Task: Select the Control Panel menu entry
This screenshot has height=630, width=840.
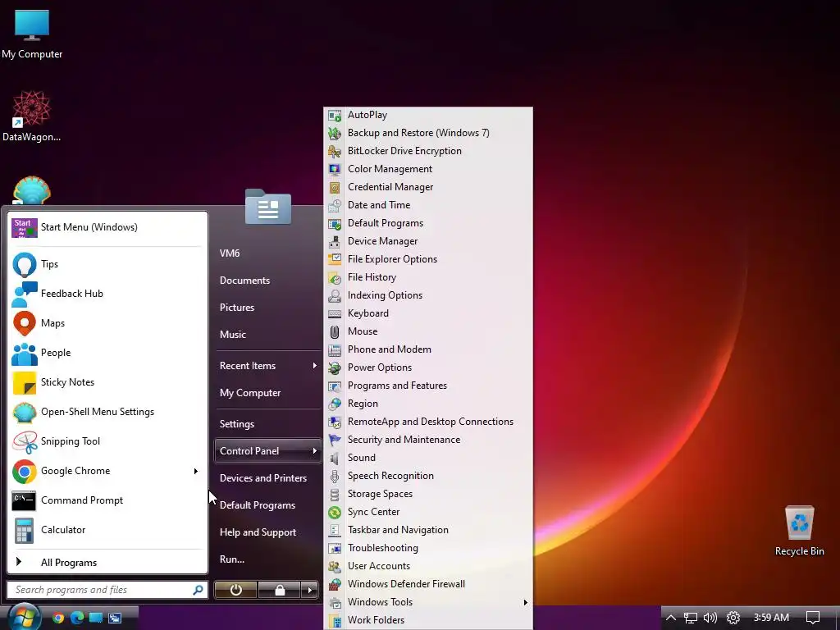Action: (x=267, y=451)
